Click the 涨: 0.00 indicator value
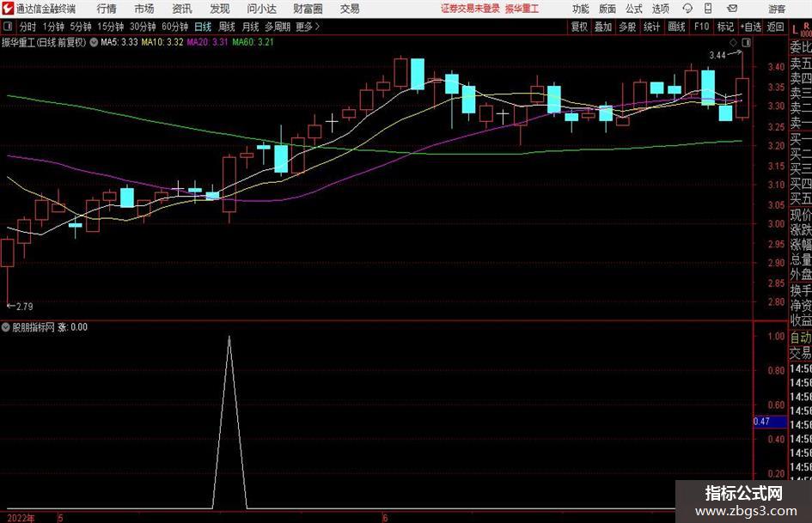This screenshot has width=812, height=523. (x=72, y=327)
